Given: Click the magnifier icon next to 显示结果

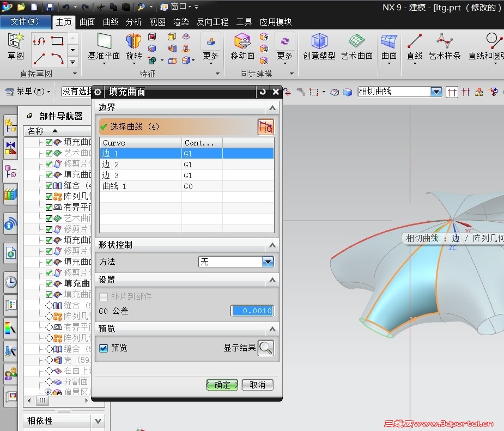Looking at the screenshot, I should 266,348.
